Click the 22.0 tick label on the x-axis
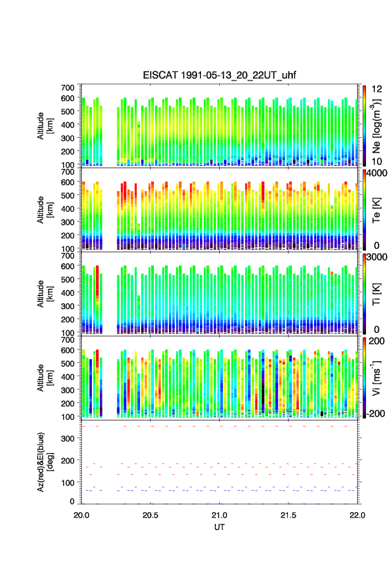 pos(358,515)
